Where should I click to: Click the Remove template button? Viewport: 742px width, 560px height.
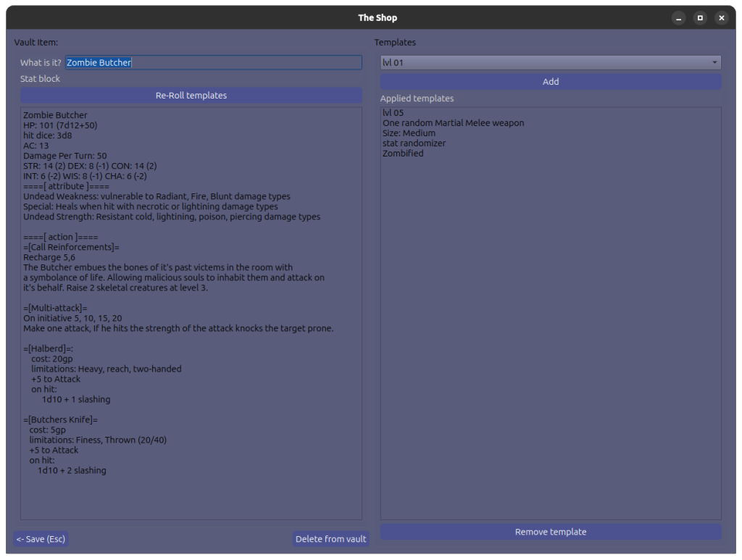click(551, 532)
